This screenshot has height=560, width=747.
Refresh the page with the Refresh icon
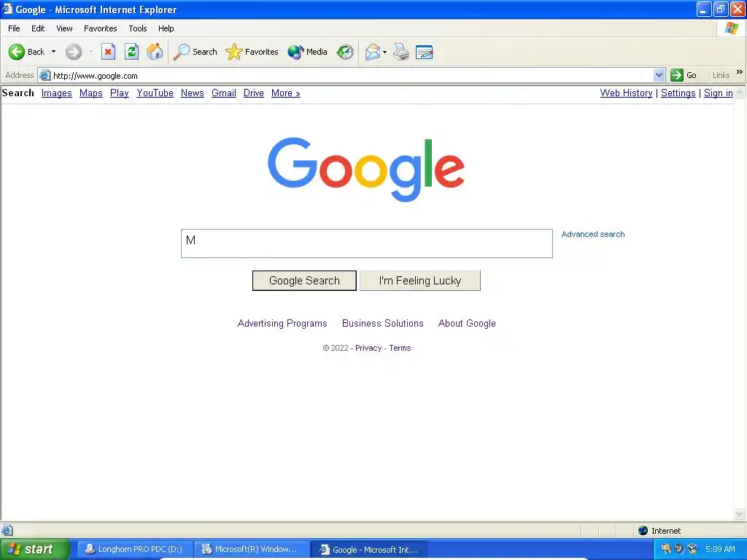click(131, 52)
